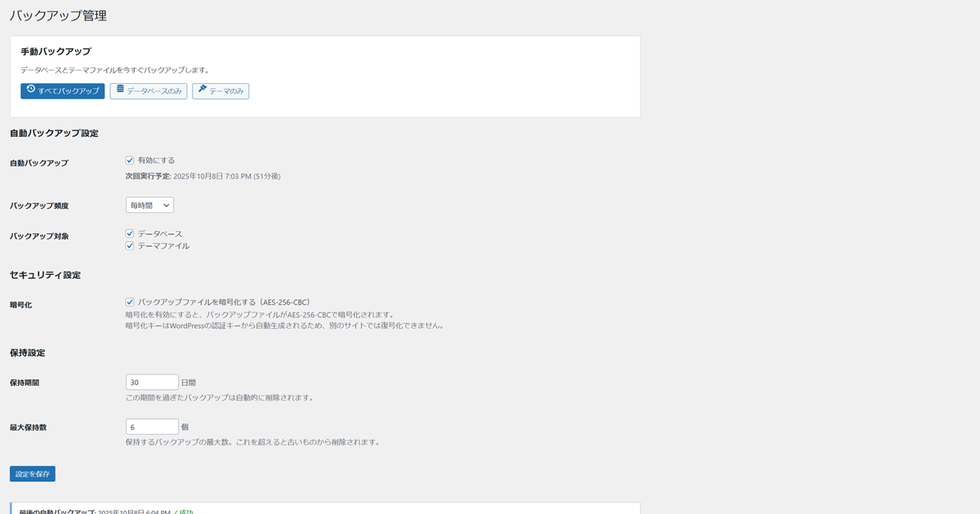Click the テーマファイル label text
The width and height of the screenshot is (980, 514).
163,246
